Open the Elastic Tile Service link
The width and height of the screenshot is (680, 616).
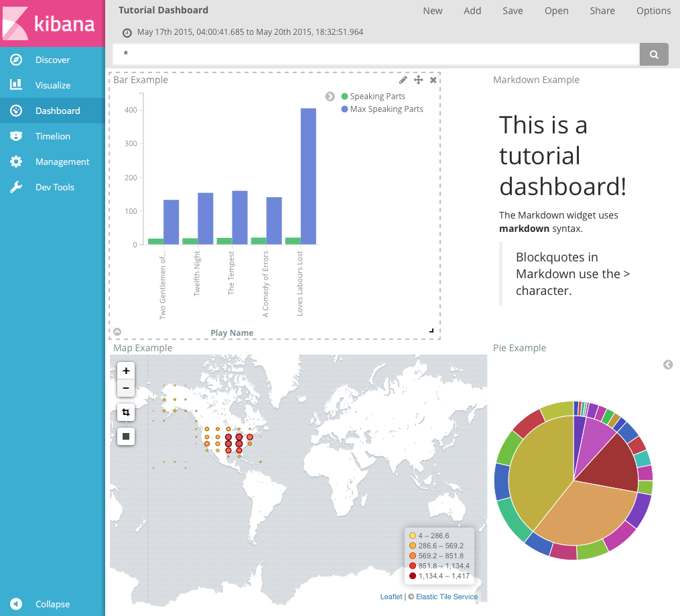tap(446, 597)
